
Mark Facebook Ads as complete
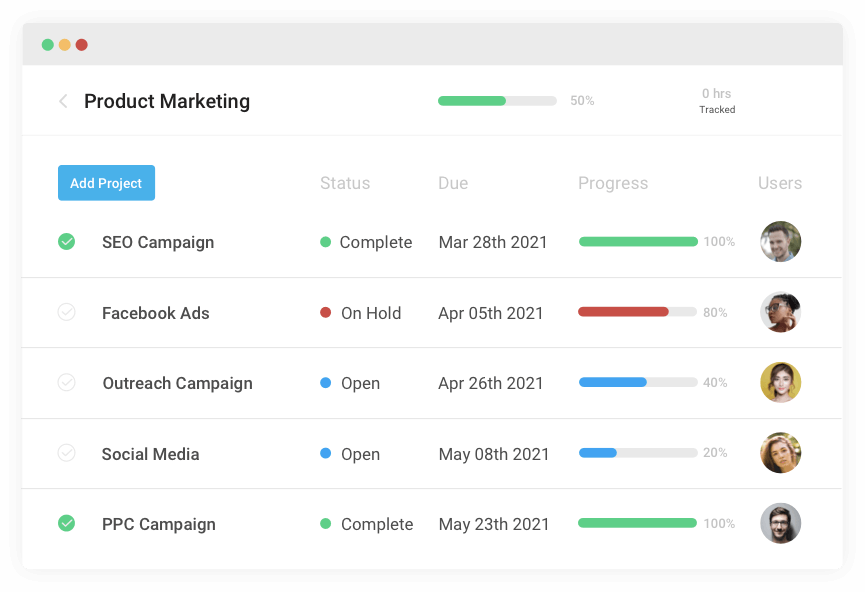pyautogui.click(x=67, y=312)
